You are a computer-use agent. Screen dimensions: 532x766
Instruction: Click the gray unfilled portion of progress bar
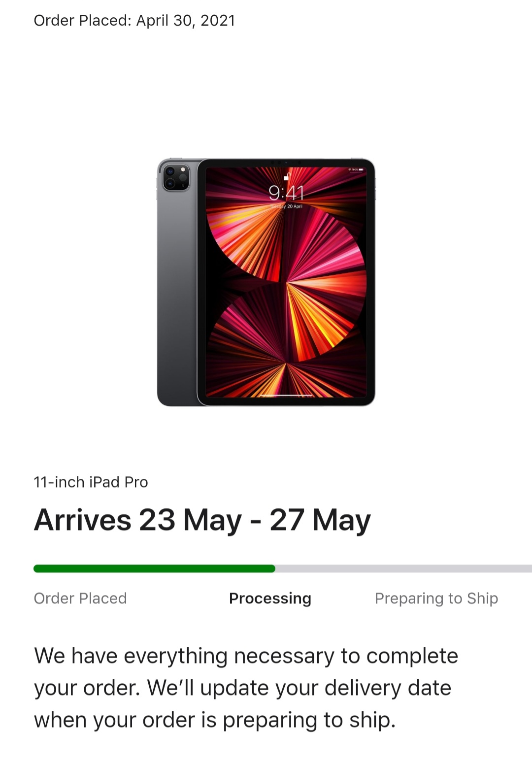point(403,569)
